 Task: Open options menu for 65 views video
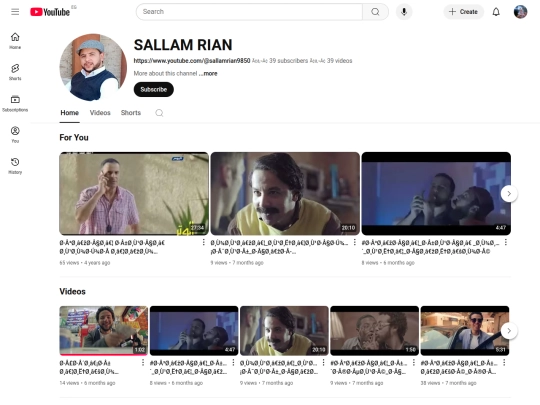[x=204, y=242]
